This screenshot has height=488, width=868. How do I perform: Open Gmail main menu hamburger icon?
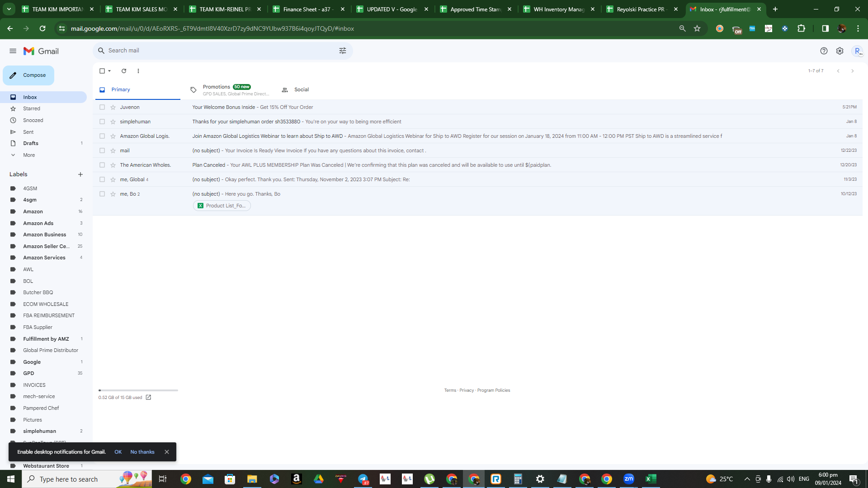click(x=13, y=51)
